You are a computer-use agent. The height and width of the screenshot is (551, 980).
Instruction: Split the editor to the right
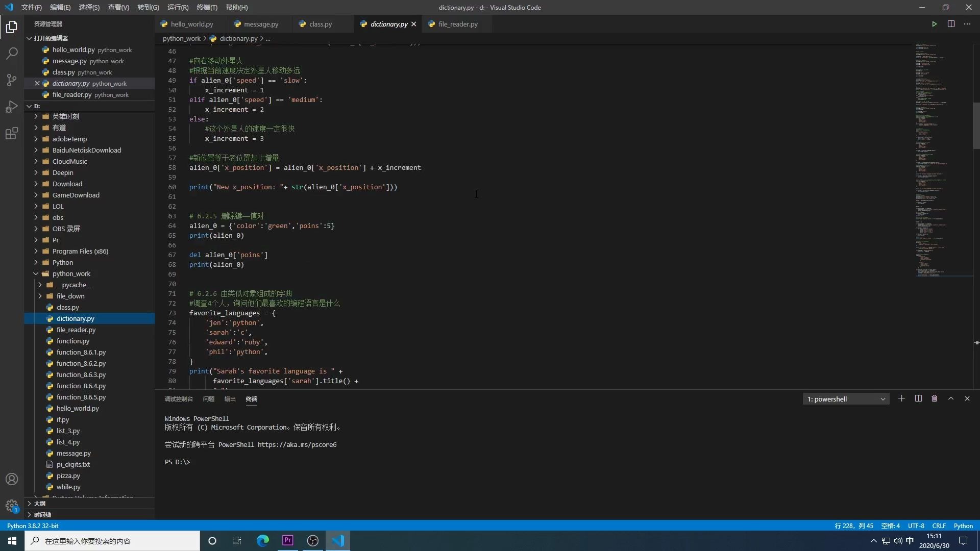[x=951, y=24]
